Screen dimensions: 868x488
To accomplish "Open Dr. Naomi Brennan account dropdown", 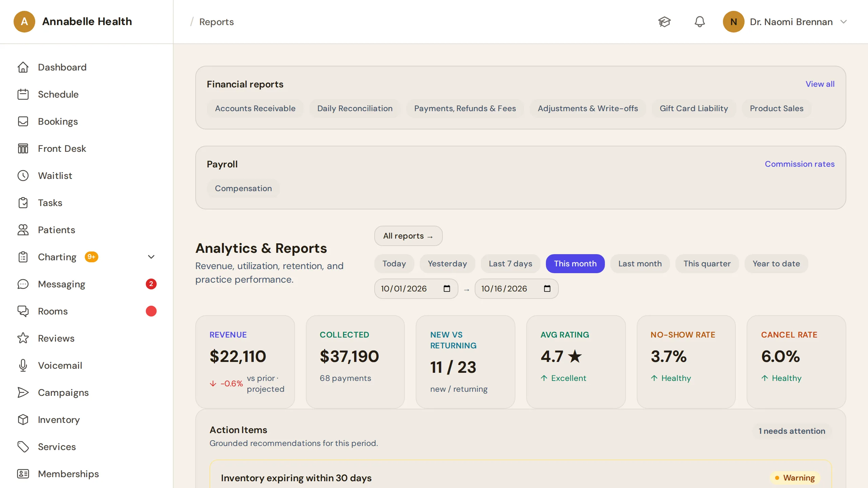I will pyautogui.click(x=785, y=22).
